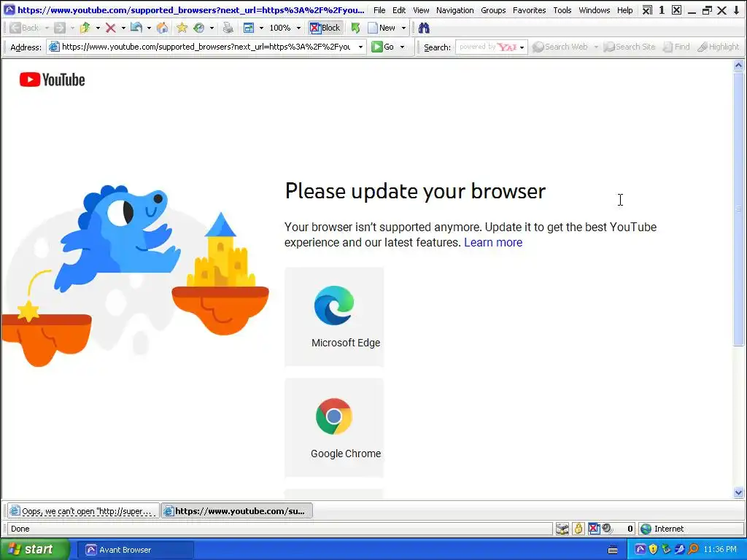747x560 pixels.
Task: Click the '1' tab count icon
Action: coord(662,10)
